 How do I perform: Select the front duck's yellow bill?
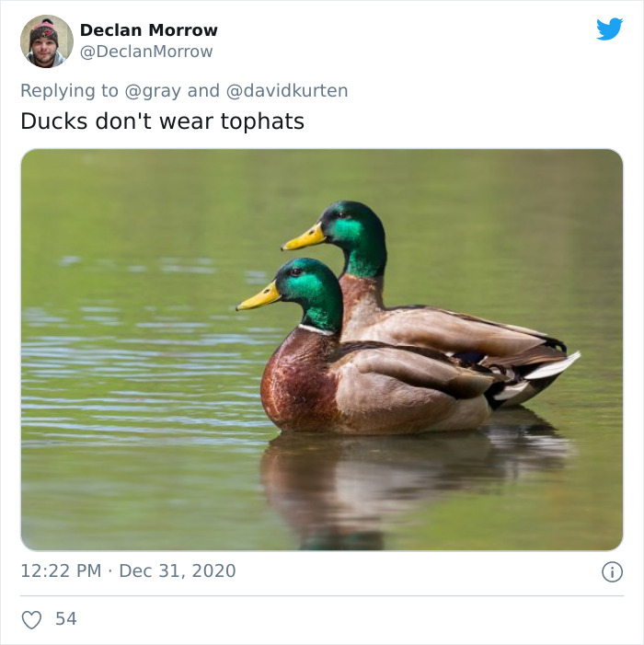[x=259, y=297]
